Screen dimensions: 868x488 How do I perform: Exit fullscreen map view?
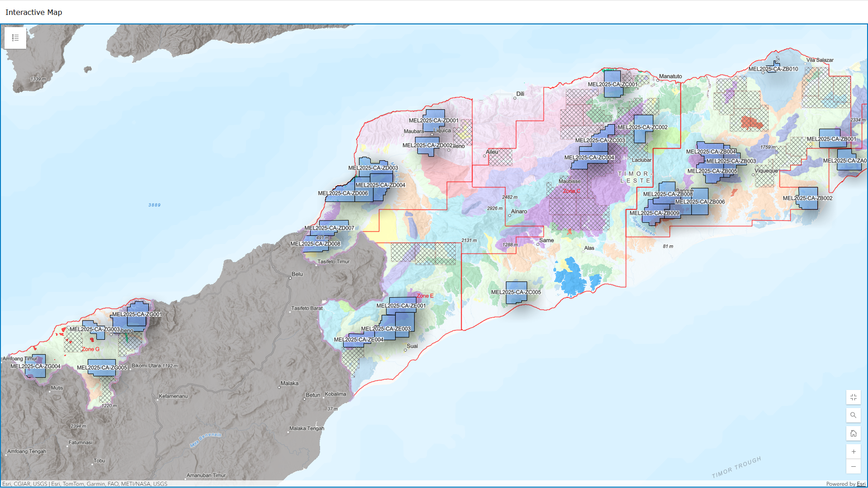[853, 397]
